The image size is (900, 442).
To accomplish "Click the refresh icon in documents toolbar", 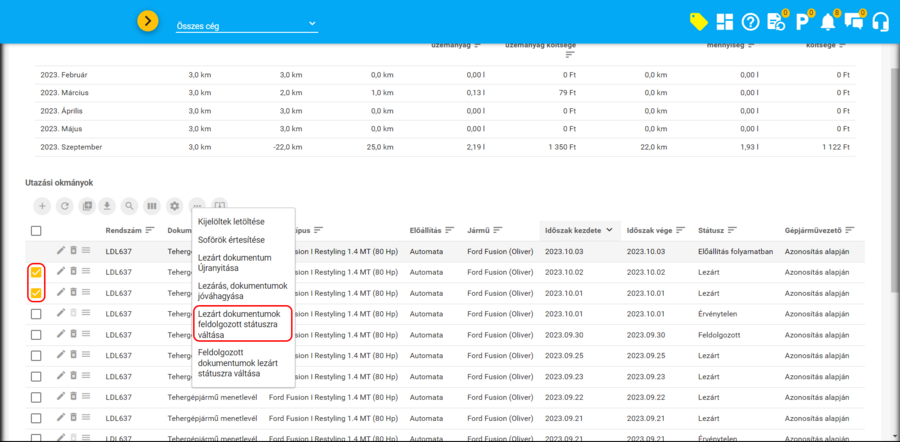I will pos(65,206).
